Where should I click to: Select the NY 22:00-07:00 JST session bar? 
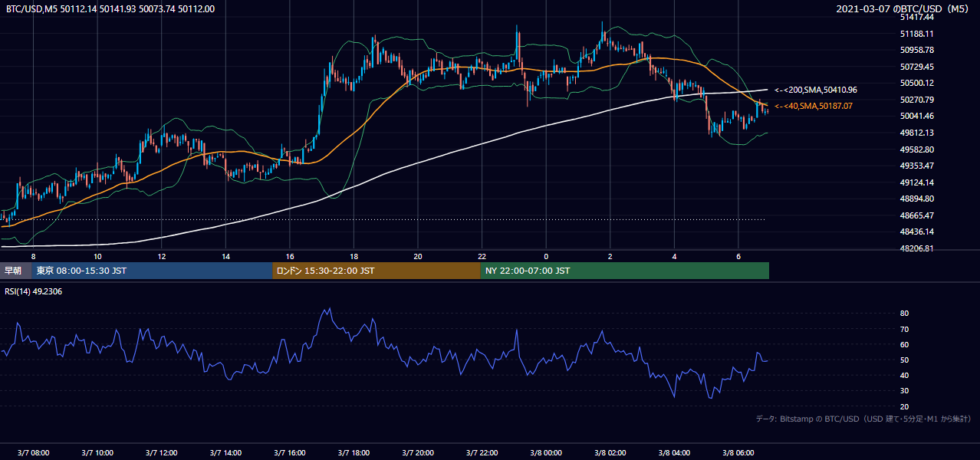(625, 271)
